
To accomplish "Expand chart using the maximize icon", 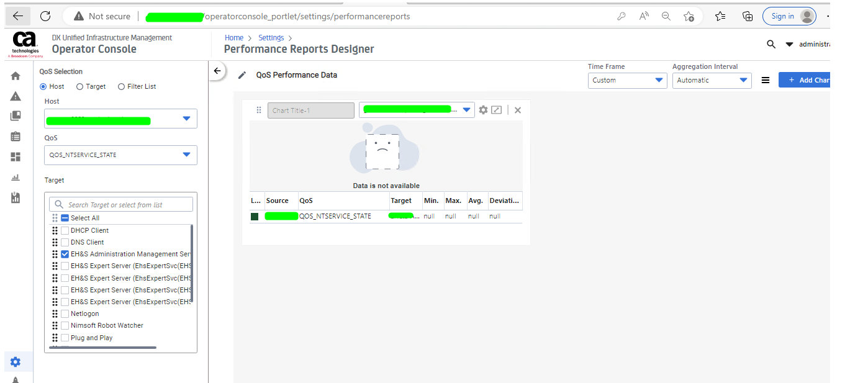I will click(496, 110).
